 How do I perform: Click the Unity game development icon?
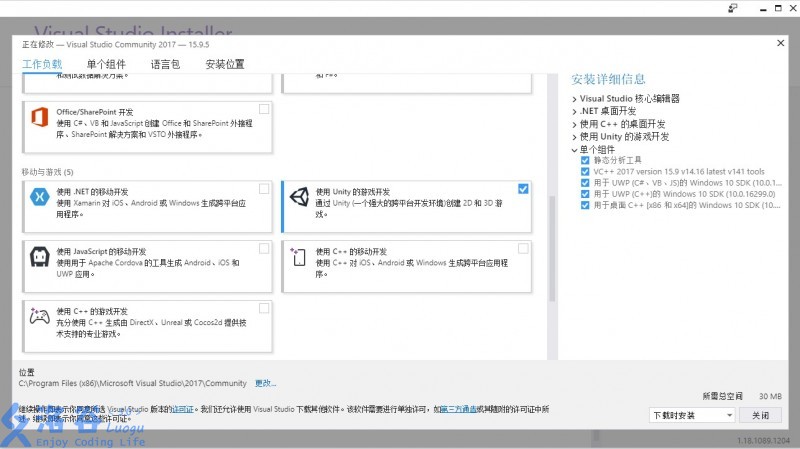point(299,197)
